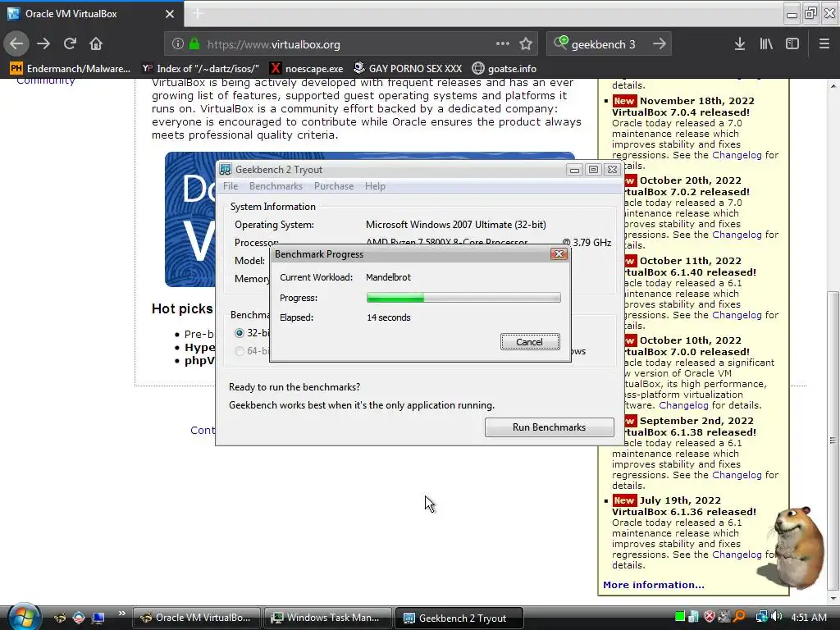840x630 pixels.
Task: Open Geekbench File menu
Action: [x=231, y=186]
